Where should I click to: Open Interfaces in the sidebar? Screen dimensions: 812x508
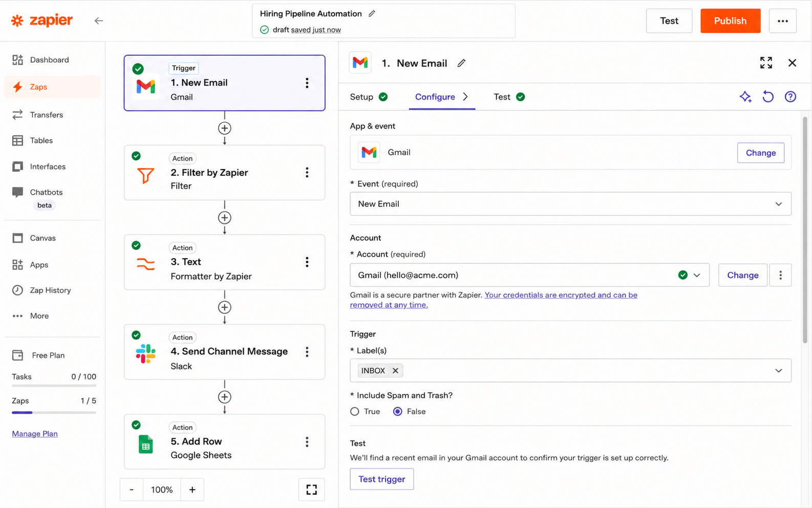(x=52, y=166)
